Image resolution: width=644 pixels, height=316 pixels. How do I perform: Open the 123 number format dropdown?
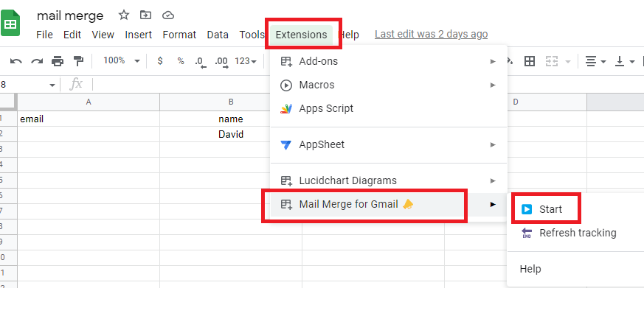coord(245,61)
